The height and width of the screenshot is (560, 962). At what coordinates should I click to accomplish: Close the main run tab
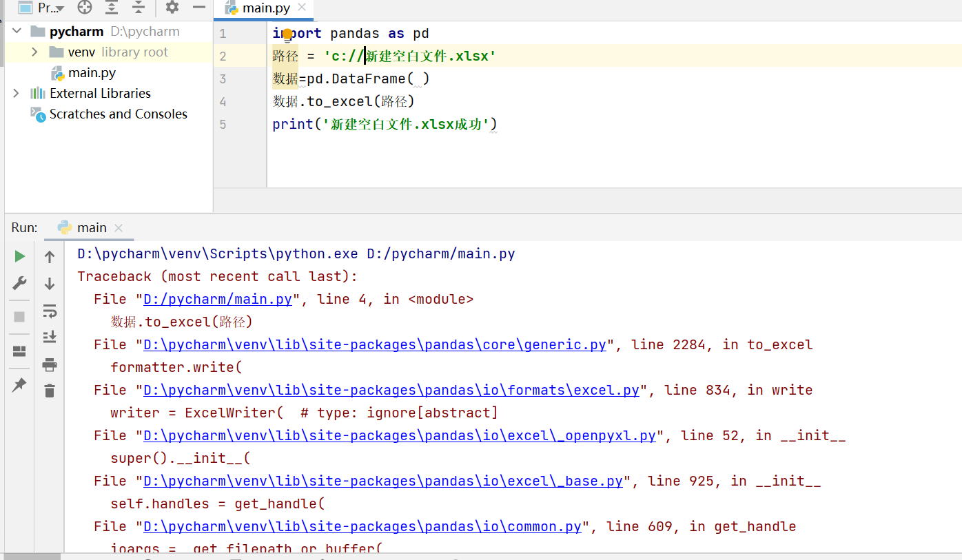pyautogui.click(x=119, y=228)
